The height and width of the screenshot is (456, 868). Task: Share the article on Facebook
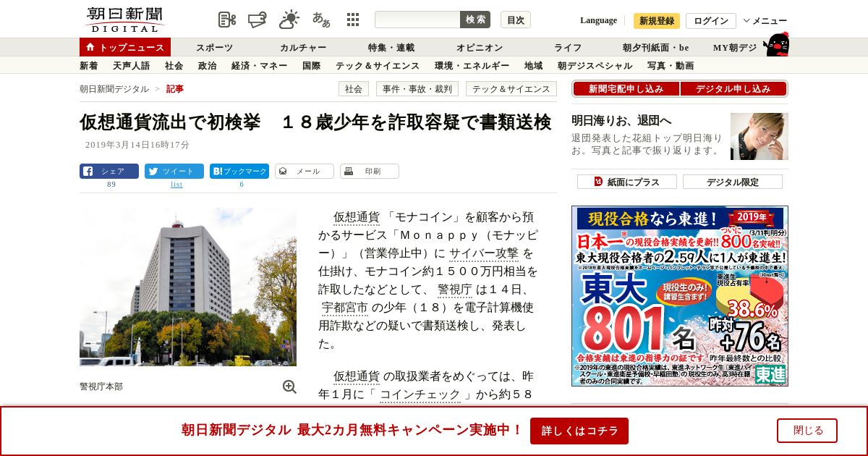point(109,172)
